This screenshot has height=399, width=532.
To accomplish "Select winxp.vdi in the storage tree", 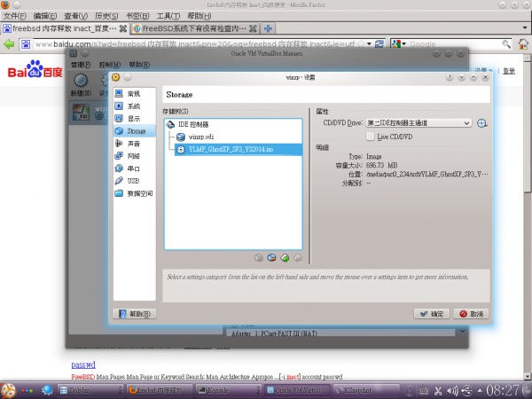I will [201, 137].
